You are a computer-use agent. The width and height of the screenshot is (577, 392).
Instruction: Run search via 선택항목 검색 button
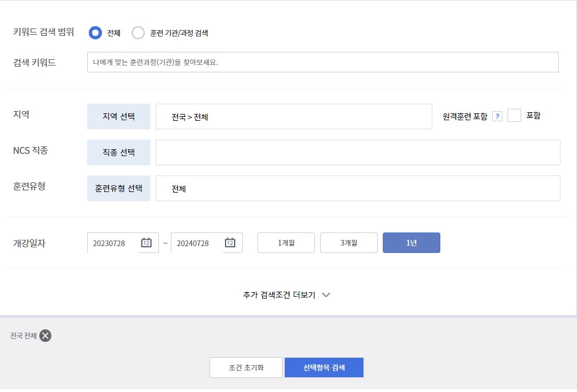[324, 367]
